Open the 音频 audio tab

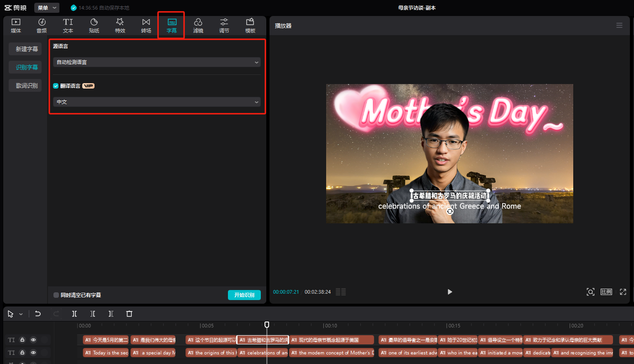coord(42,26)
